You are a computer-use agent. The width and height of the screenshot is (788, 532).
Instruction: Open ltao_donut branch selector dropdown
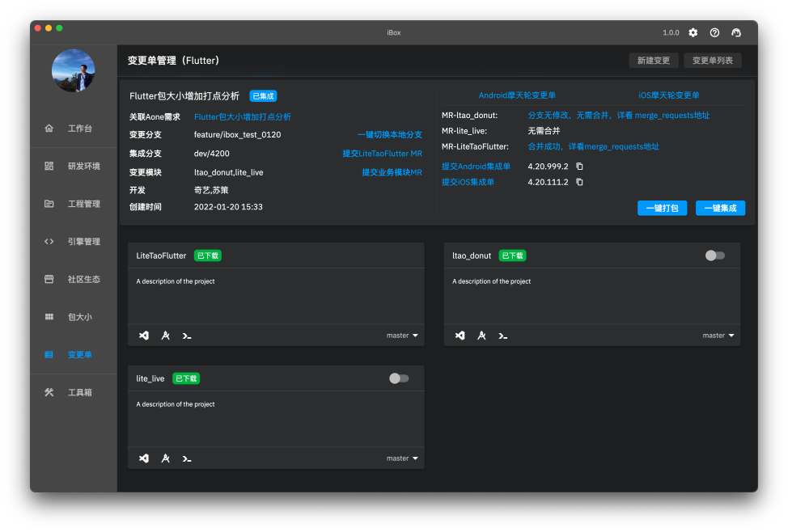pos(718,336)
